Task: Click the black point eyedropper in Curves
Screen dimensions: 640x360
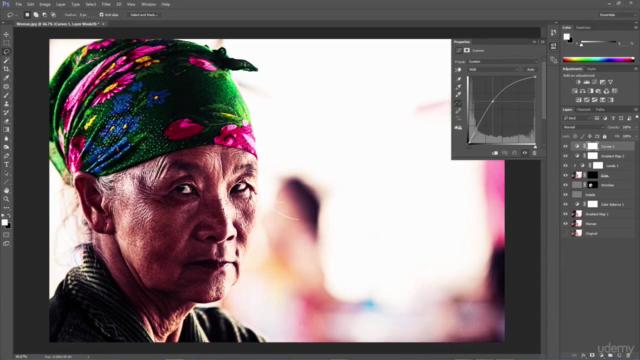Action: point(458,80)
